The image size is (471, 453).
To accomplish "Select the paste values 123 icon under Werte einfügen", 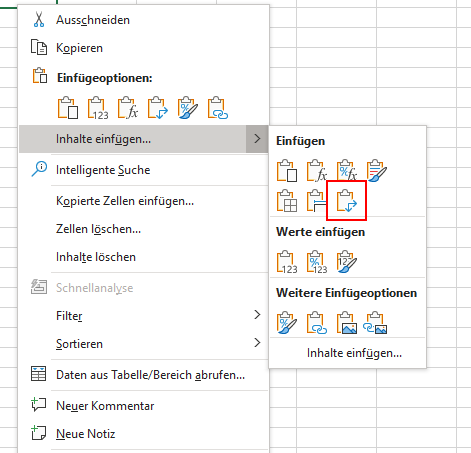I will pyautogui.click(x=287, y=262).
